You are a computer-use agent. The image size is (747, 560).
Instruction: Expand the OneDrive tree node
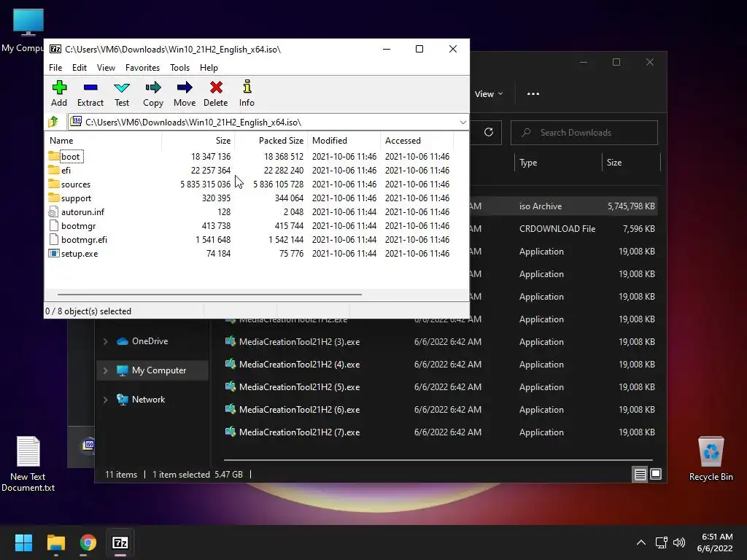pyautogui.click(x=105, y=341)
